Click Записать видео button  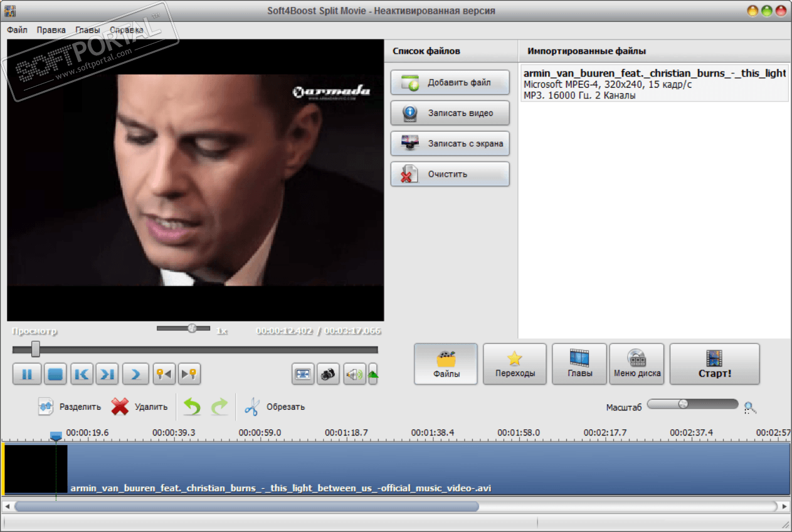tap(450, 113)
